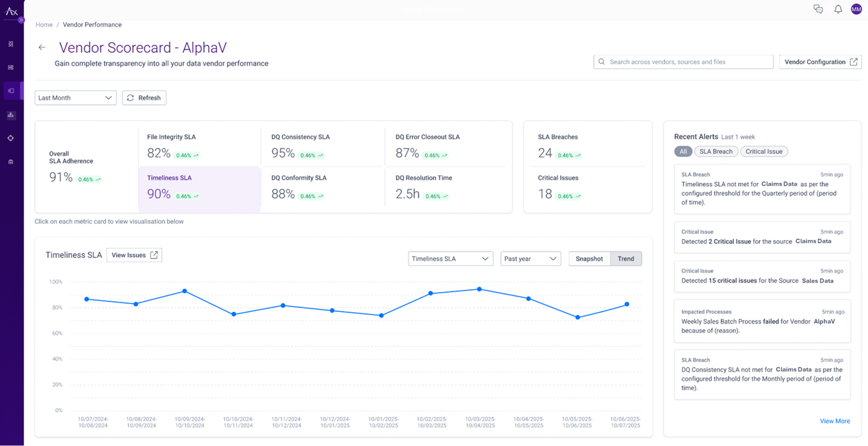Open the Last Month period dropdown
The image size is (868, 446).
tap(75, 98)
